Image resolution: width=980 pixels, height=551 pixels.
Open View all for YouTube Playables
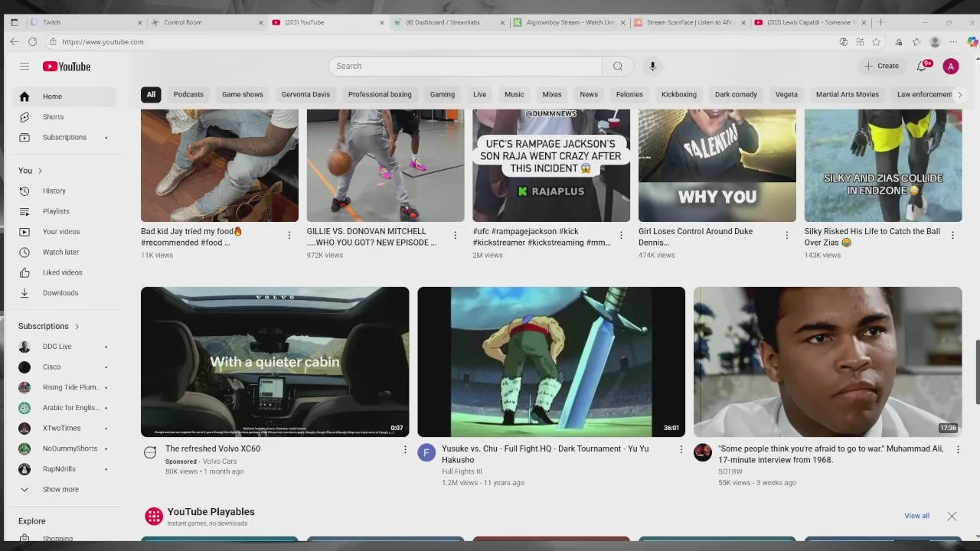click(x=916, y=516)
